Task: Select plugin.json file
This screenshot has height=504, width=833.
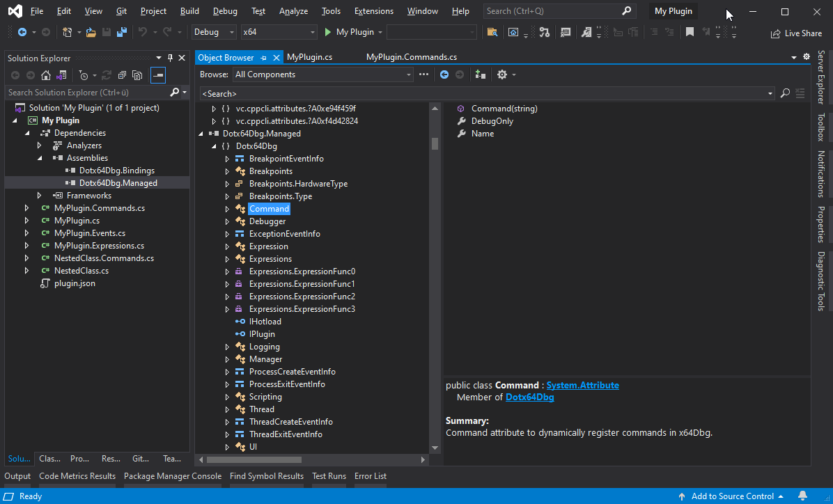Action: click(75, 283)
